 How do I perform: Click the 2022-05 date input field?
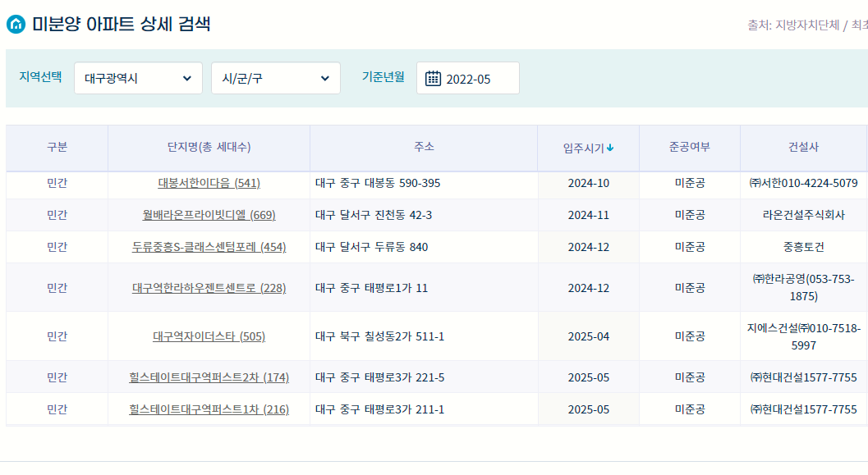pyautogui.click(x=468, y=79)
